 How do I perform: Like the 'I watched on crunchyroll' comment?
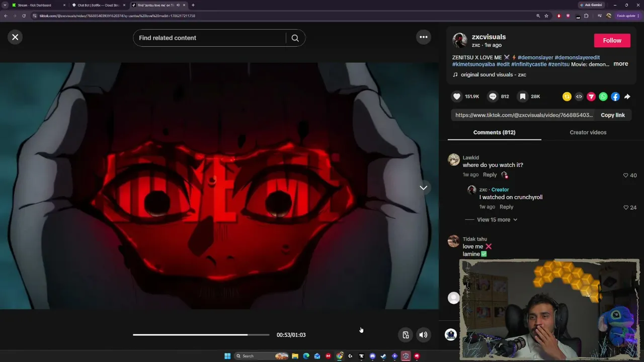click(x=626, y=208)
